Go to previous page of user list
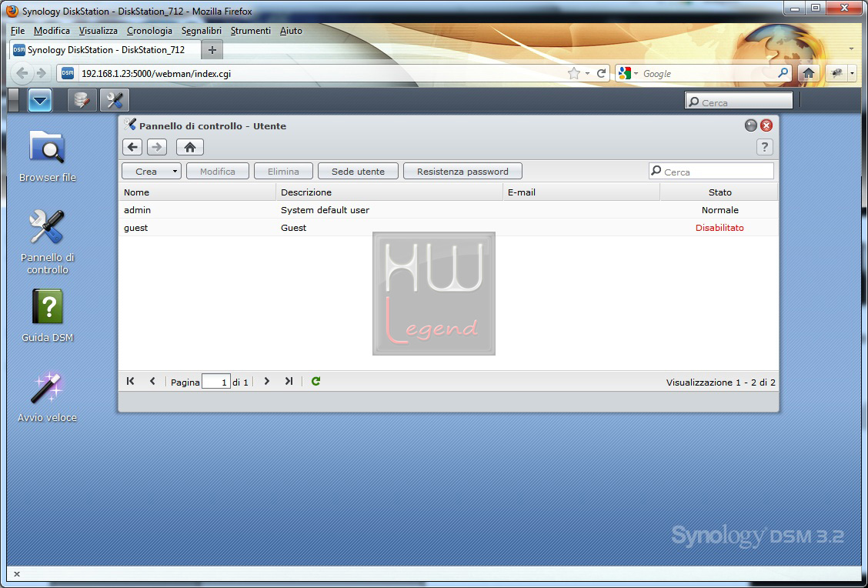The width and height of the screenshot is (868, 588). pyautogui.click(x=152, y=381)
